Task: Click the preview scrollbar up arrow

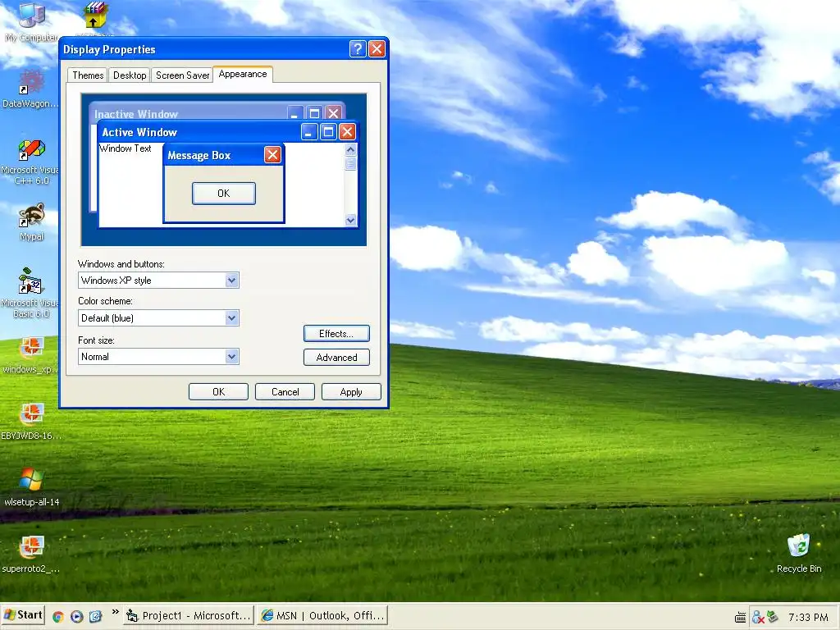Action: pyautogui.click(x=350, y=149)
